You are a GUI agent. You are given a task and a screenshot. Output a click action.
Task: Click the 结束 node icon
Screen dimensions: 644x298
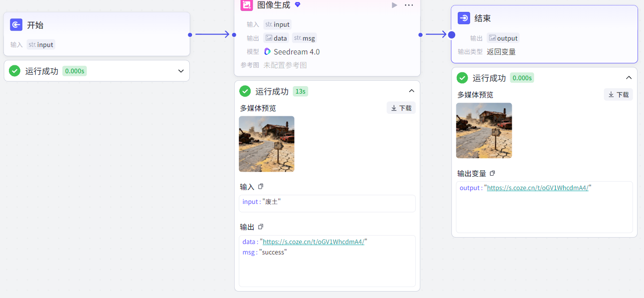click(x=464, y=18)
